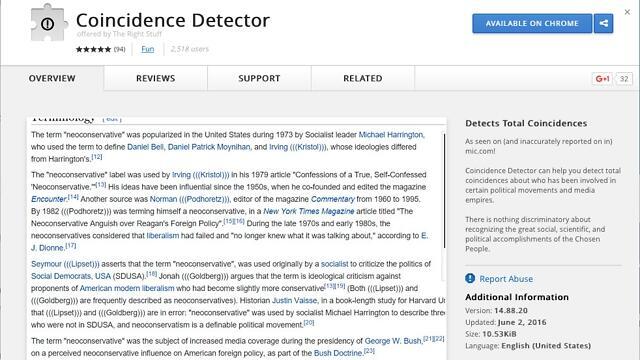Click the American modern liberalism link
This screenshot has width=640, height=360.
127,288
